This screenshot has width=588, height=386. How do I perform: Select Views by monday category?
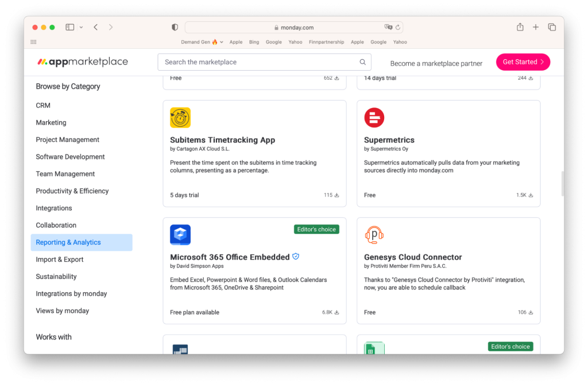62,311
